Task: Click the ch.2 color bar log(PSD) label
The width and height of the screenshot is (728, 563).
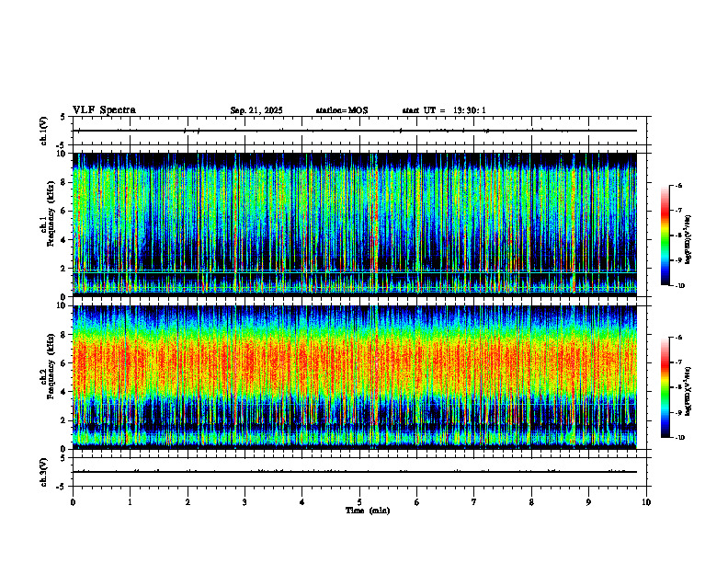Action: (x=688, y=391)
